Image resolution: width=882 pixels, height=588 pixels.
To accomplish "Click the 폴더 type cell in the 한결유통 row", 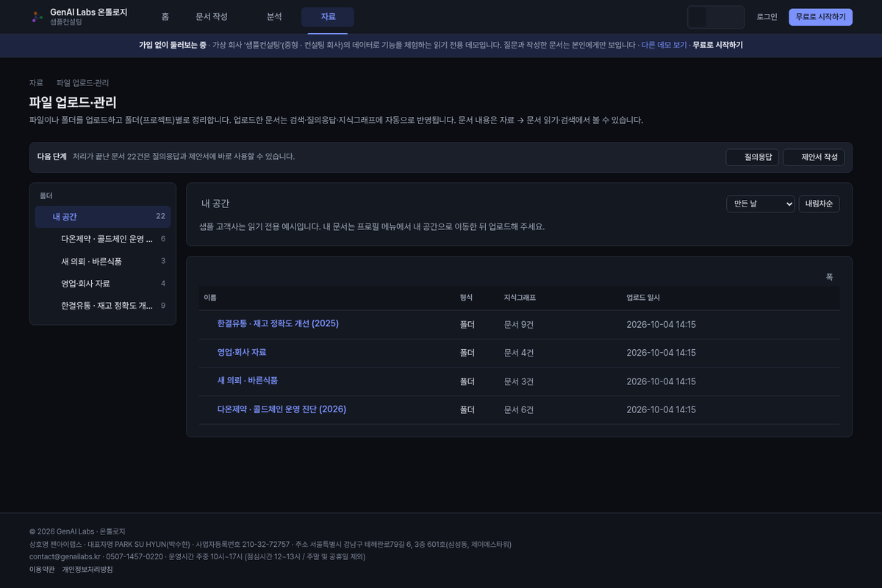I will pyautogui.click(x=467, y=324).
